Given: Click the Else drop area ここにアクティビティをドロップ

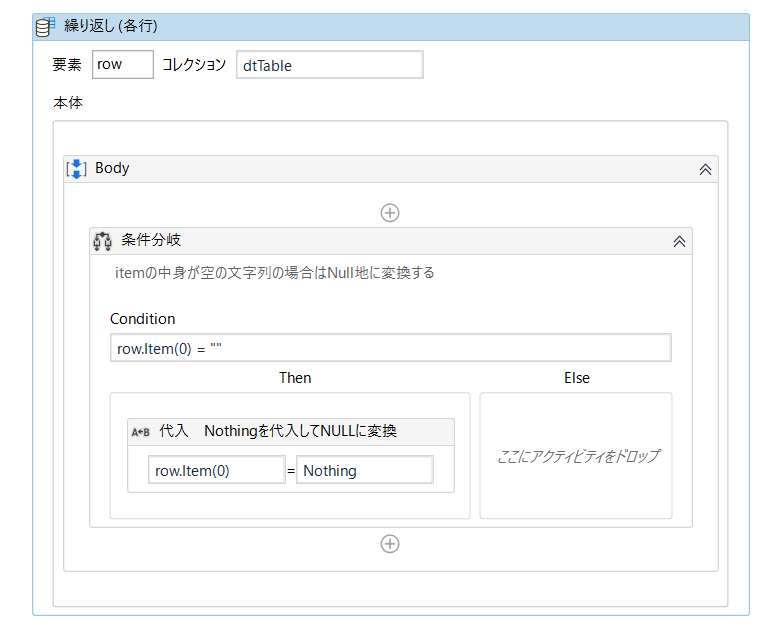Looking at the screenshot, I should point(576,456).
